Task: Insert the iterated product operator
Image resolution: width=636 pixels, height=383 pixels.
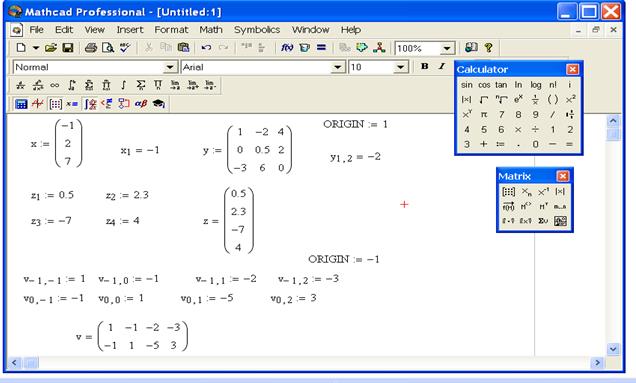Action: tap(106, 85)
